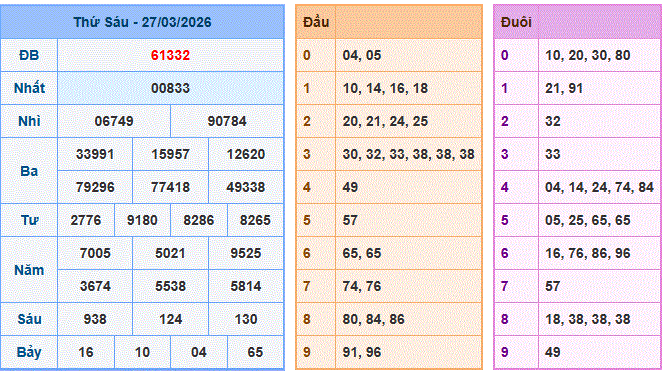
Task: Select Sáu prize number 130
Action: 246,319
